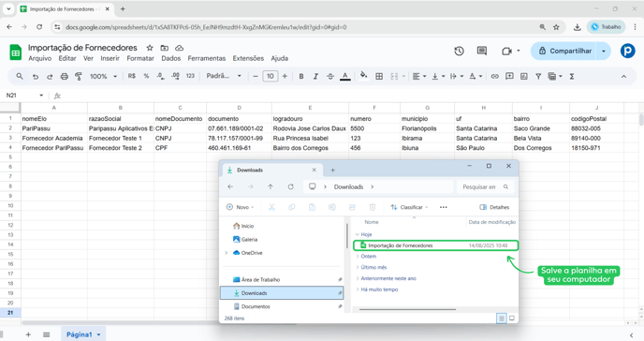Insert a link using the chain icon
644x341 pixels.
(x=495, y=77)
